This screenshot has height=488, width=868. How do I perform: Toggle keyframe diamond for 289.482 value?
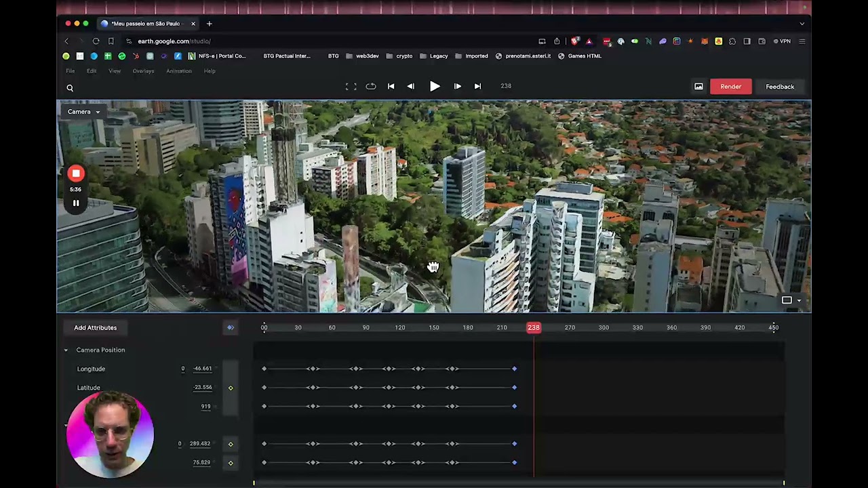coord(231,444)
